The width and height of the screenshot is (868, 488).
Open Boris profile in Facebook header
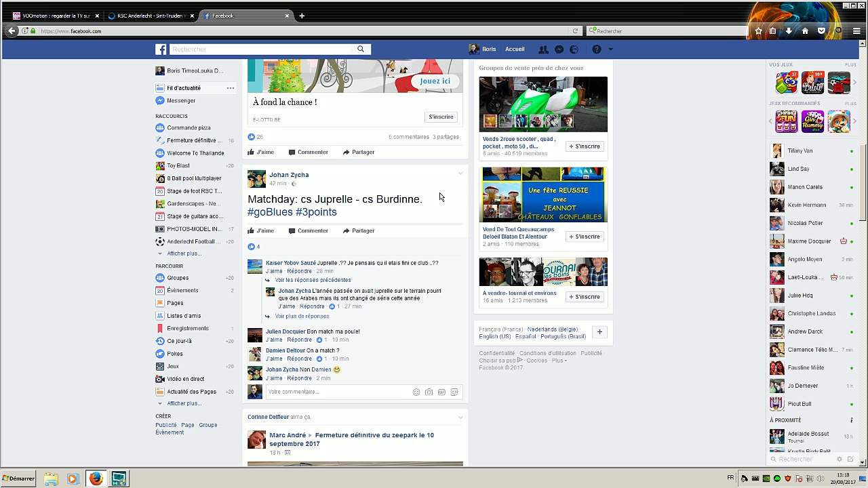pos(482,49)
